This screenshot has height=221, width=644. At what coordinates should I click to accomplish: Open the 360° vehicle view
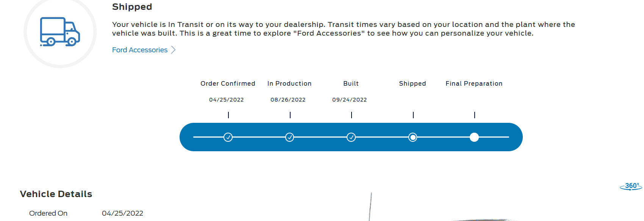pyautogui.click(x=631, y=186)
